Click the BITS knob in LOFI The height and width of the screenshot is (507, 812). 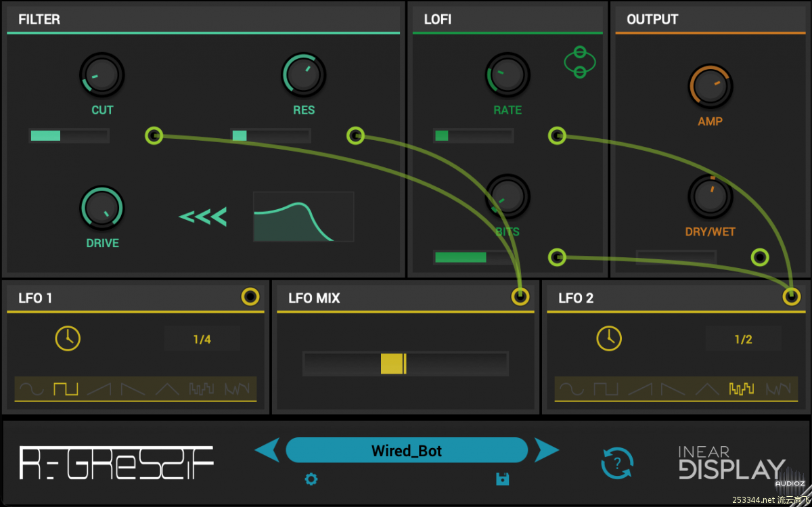tap(507, 196)
